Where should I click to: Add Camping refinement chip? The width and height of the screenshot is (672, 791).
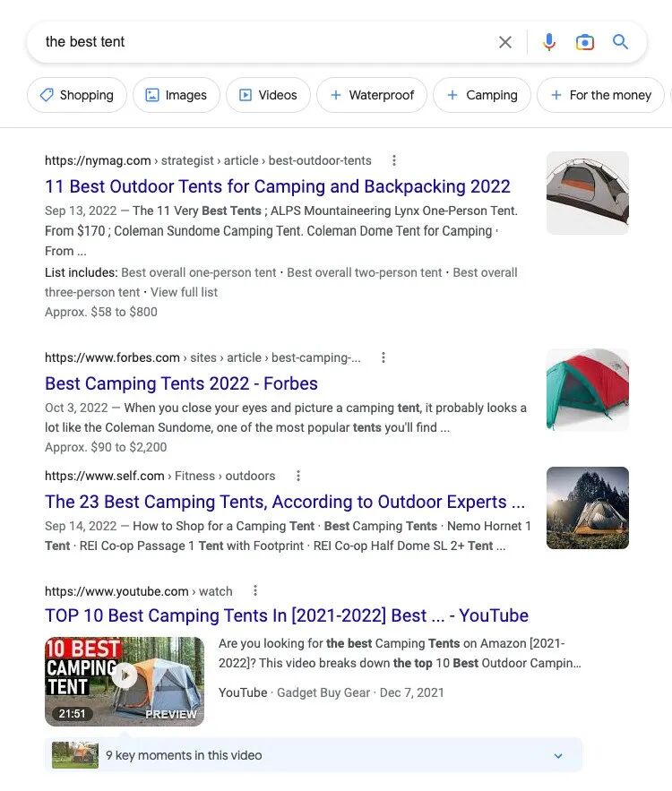[x=482, y=95]
